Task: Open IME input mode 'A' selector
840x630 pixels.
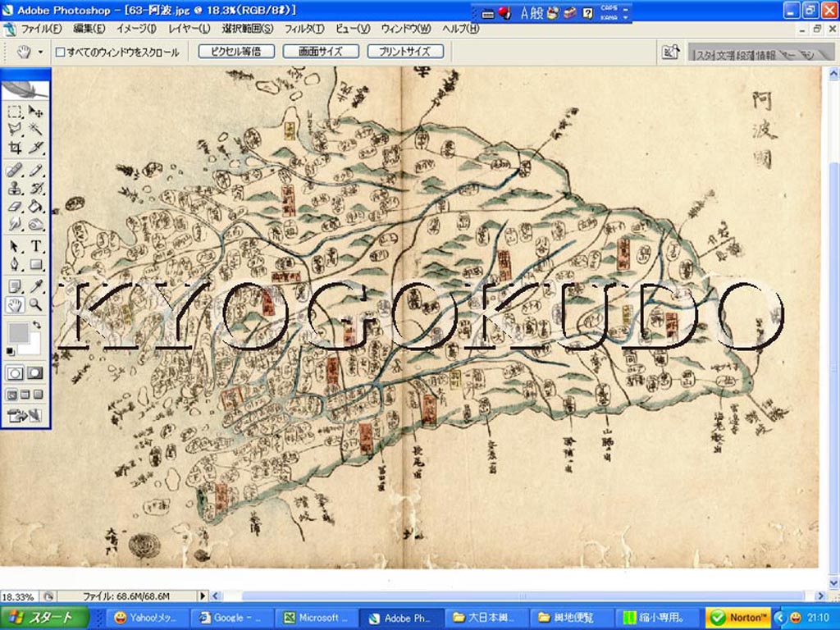Action: 524,13
